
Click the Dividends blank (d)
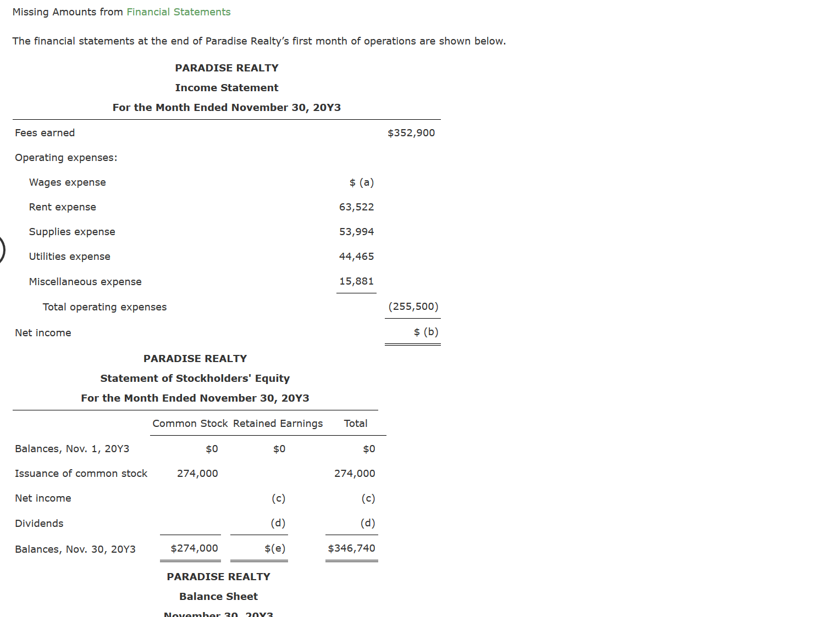point(278,523)
